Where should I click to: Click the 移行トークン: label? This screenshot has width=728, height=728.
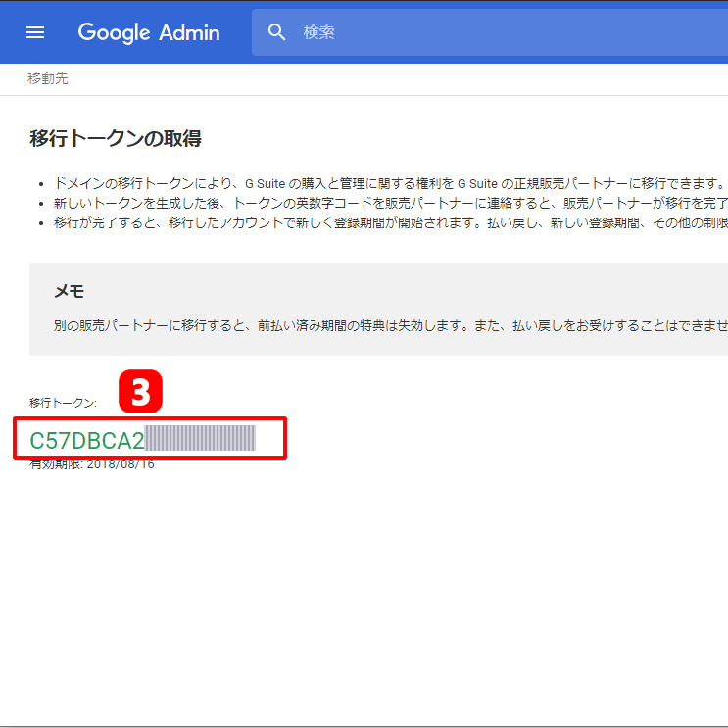63,403
